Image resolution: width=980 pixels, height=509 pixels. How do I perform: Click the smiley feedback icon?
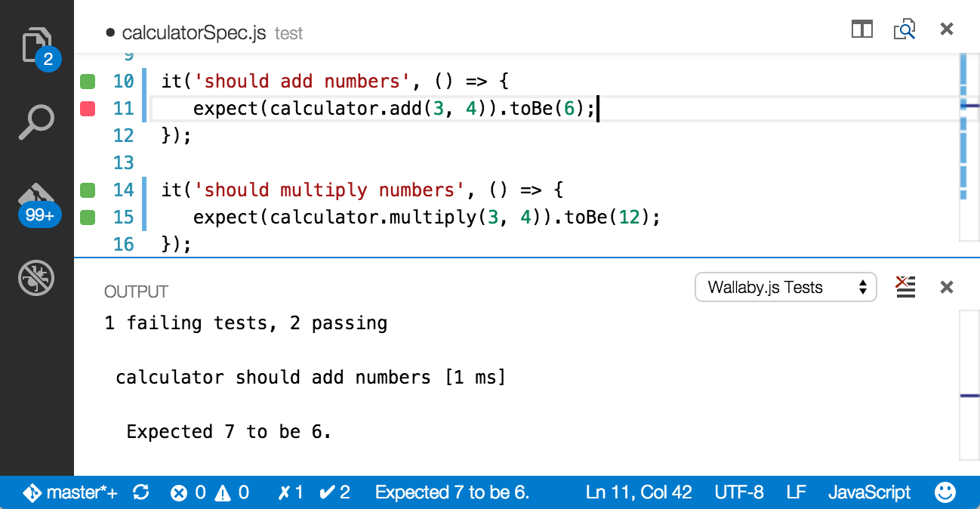[x=945, y=492]
